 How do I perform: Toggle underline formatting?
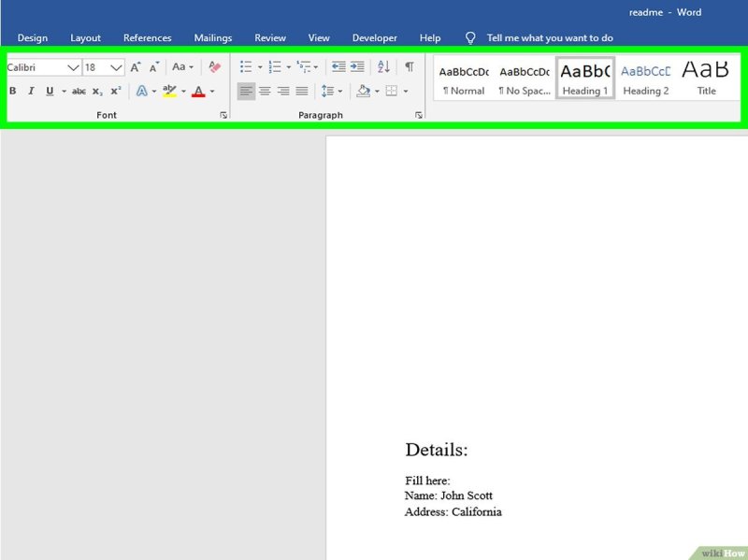point(50,91)
